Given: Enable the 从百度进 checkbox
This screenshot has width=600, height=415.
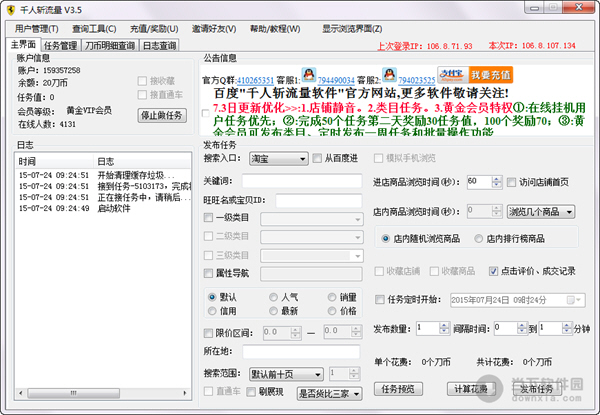Looking at the screenshot, I should (x=317, y=158).
